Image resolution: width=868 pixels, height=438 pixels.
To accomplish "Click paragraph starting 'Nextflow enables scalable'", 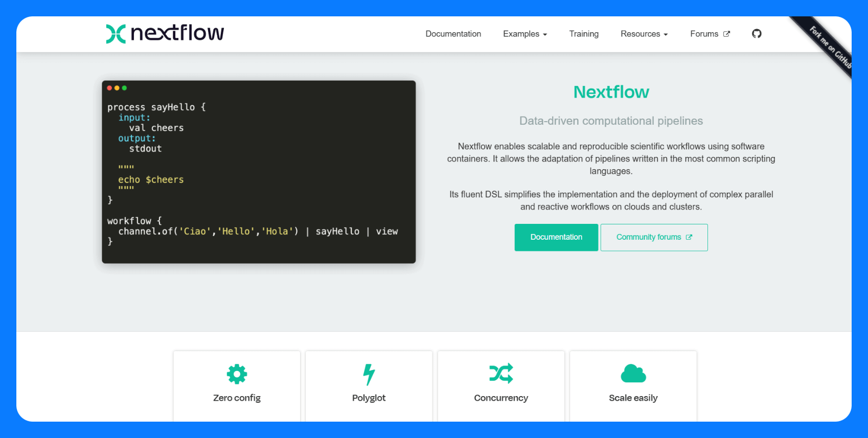I will coord(611,158).
